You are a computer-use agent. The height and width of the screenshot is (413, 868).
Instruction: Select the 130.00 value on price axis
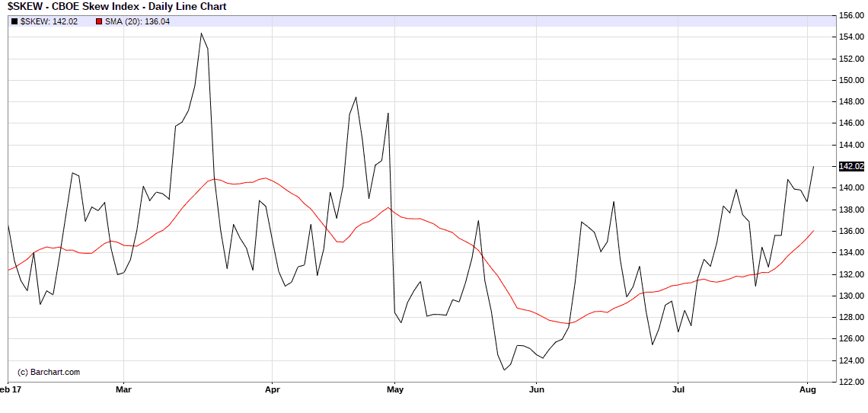[850, 296]
